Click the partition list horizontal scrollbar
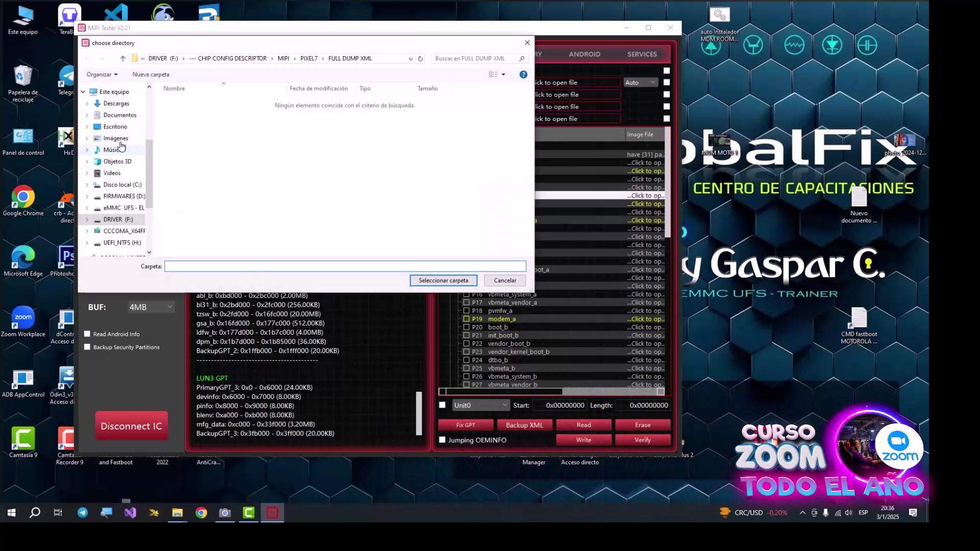 [551, 391]
